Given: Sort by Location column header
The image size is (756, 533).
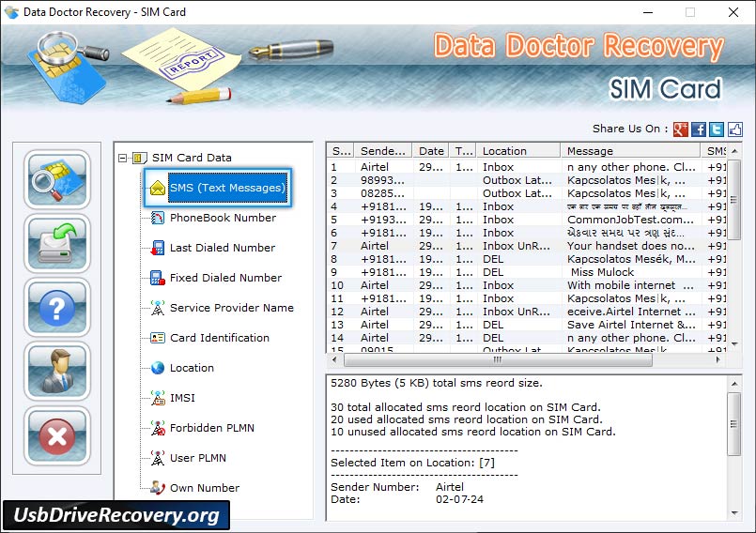Looking at the screenshot, I should click(x=518, y=151).
